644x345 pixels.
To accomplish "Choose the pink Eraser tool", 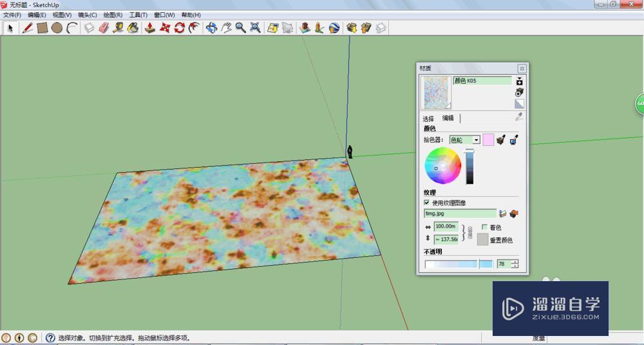I will [x=104, y=28].
